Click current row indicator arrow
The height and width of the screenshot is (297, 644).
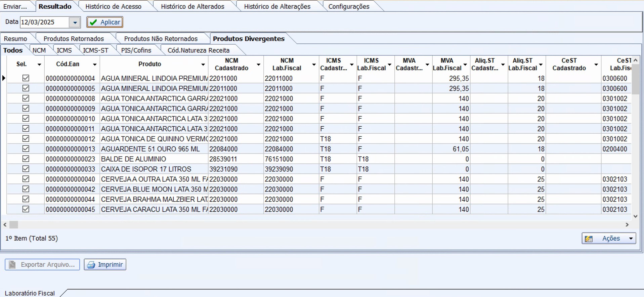coord(4,78)
